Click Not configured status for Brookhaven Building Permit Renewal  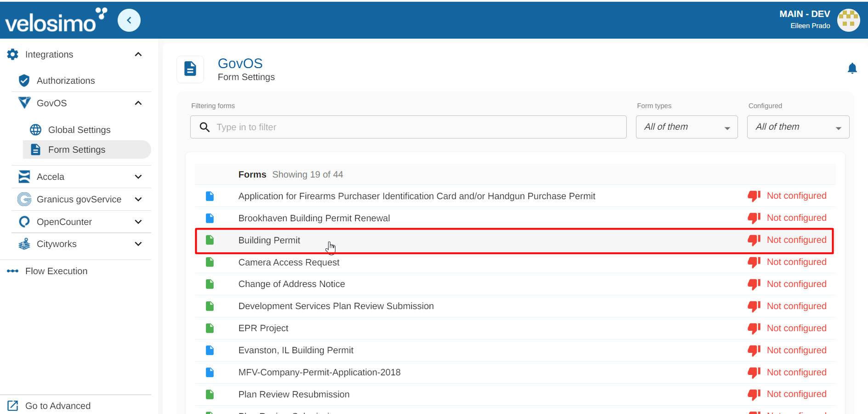tap(797, 218)
